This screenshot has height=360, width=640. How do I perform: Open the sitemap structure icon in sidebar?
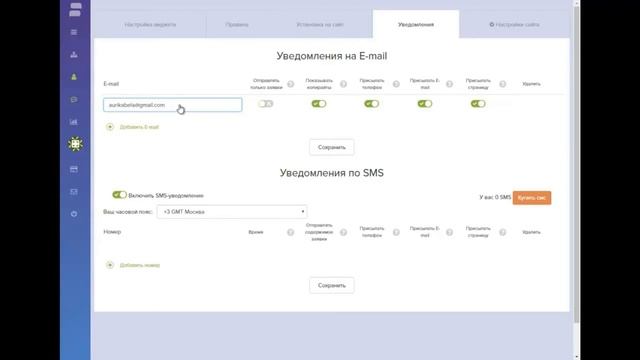pos(74,54)
